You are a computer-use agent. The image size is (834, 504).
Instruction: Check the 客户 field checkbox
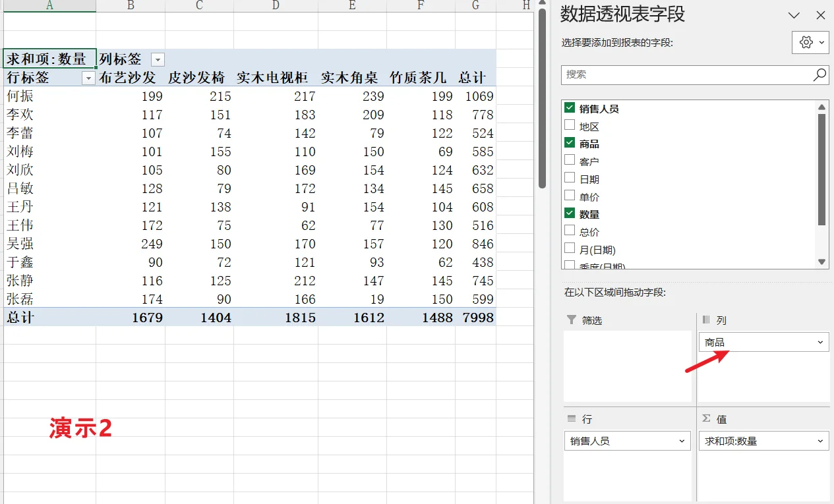pyautogui.click(x=570, y=161)
